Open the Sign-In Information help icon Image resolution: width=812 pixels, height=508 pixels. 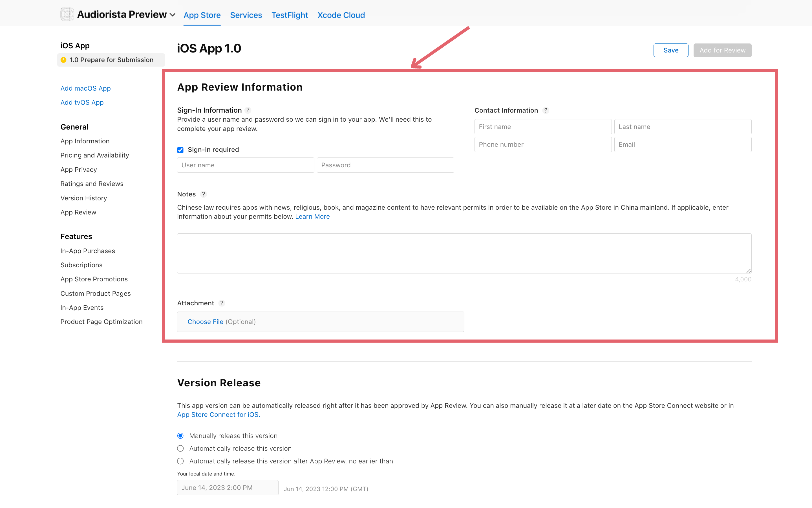pos(248,110)
